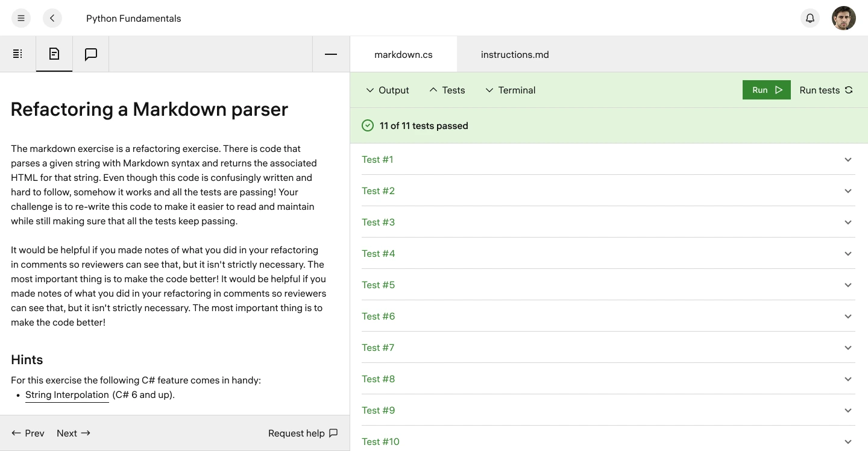Click the green Run button

click(x=766, y=90)
